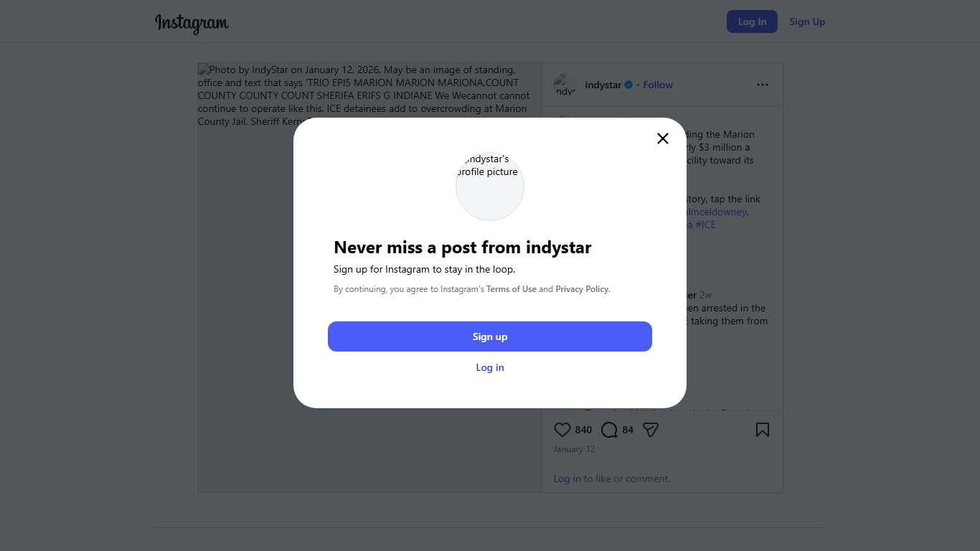Close the sign-up popup with the X
This screenshot has height=551, width=980.
(x=663, y=138)
